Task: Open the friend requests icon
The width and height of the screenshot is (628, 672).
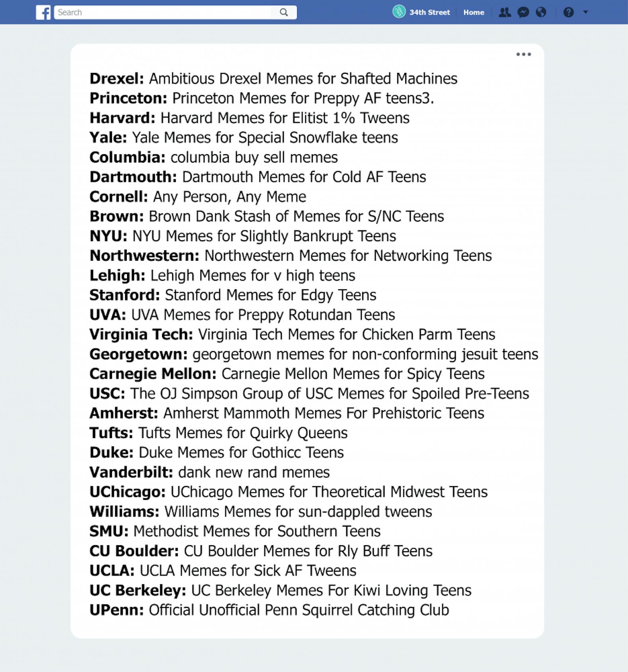Action: coord(504,12)
